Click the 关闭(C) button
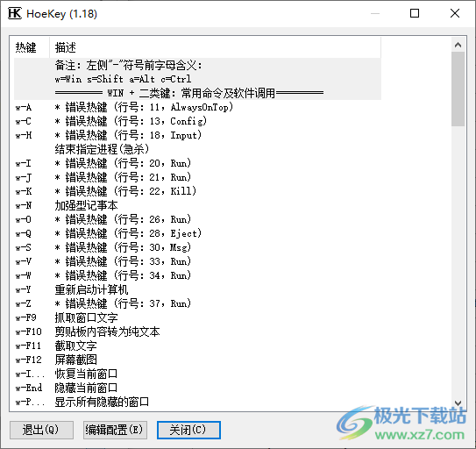Viewport: 476px width, 449px height. coord(188,430)
